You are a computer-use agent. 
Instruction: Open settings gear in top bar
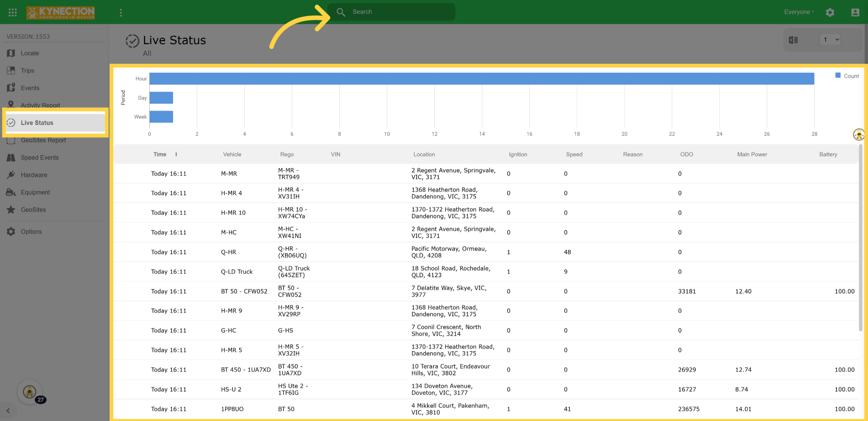pos(830,12)
